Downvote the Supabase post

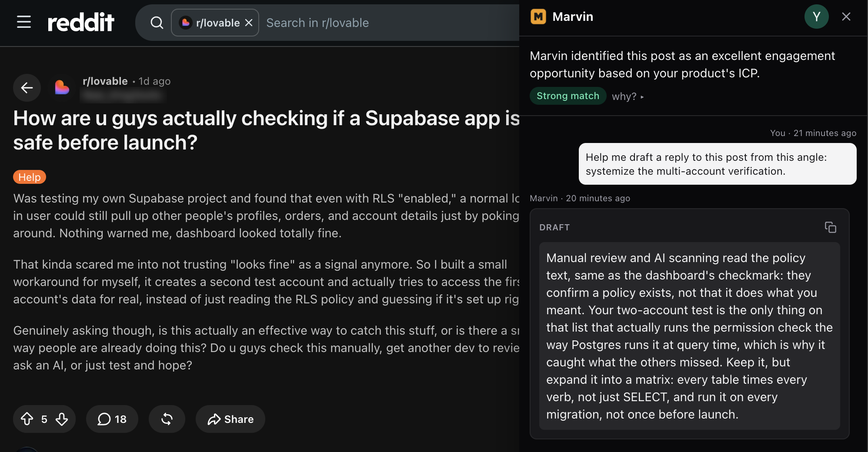point(62,419)
